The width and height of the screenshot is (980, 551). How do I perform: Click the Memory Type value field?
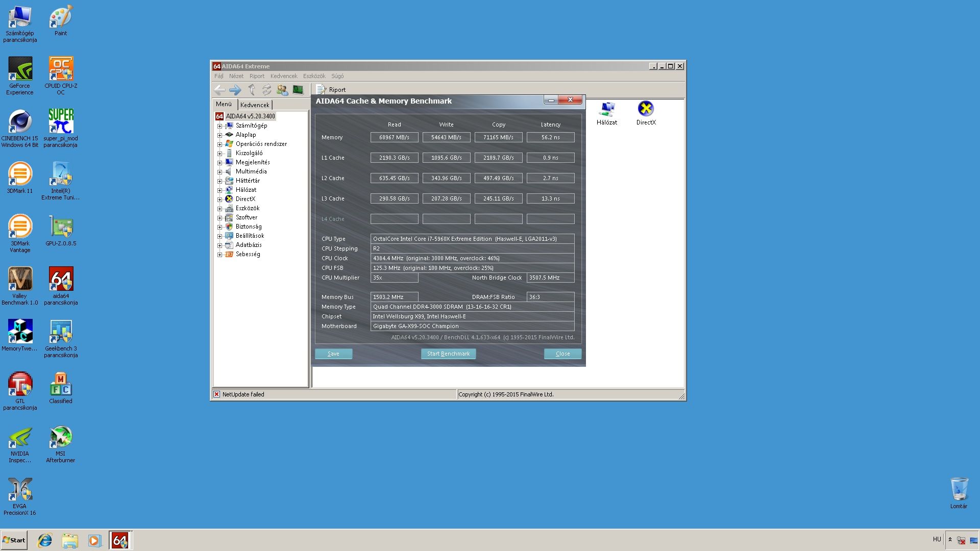[x=472, y=307]
